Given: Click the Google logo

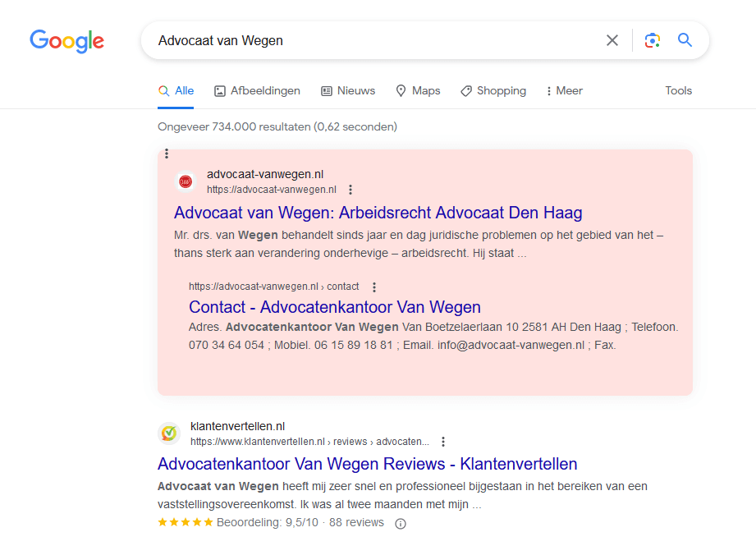Looking at the screenshot, I should click(x=66, y=41).
